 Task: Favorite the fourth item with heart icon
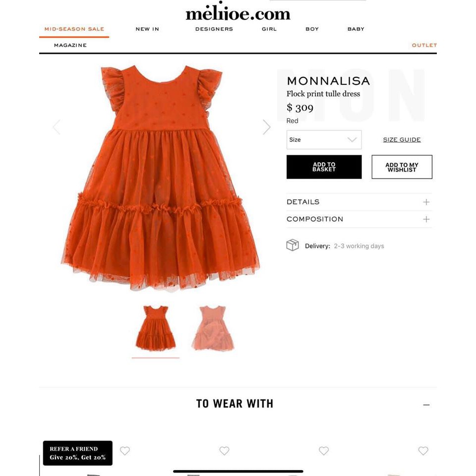(423, 451)
